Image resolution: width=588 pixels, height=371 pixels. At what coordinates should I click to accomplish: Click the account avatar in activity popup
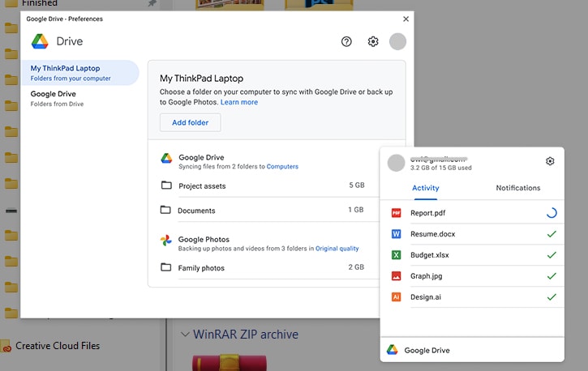[396, 163]
